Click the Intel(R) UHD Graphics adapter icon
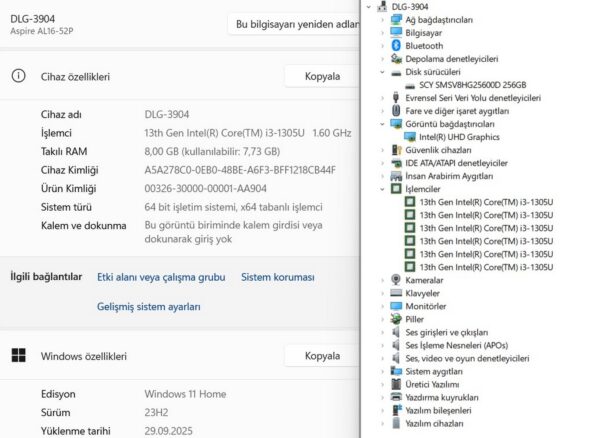The width and height of the screenshot is (600, 438). coord(410,137)
